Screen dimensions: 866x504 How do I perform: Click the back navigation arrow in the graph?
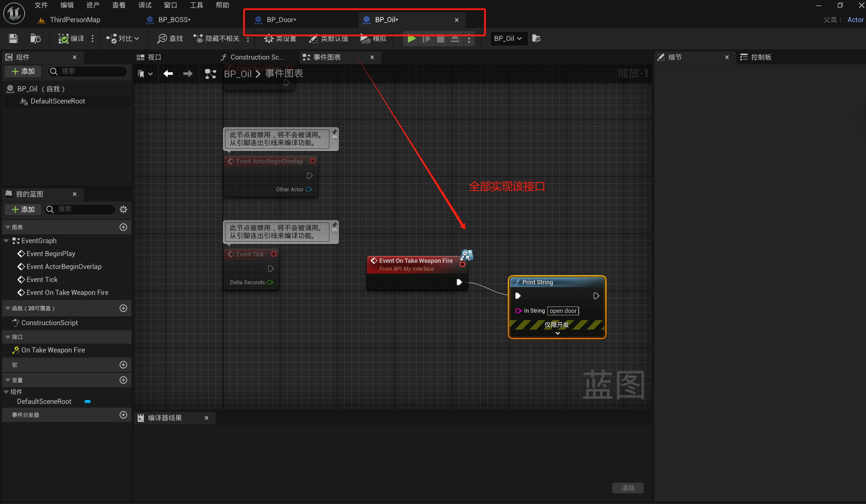(168, 74)
